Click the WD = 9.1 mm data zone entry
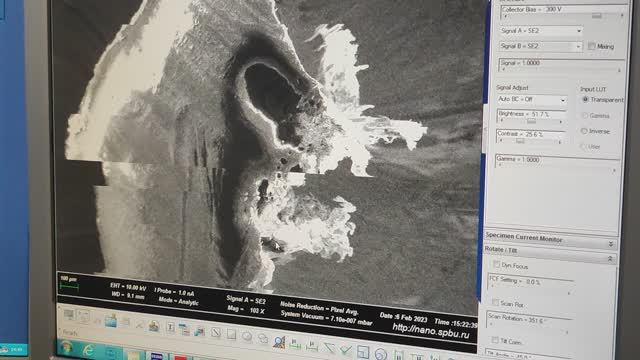 coord(127,296)
